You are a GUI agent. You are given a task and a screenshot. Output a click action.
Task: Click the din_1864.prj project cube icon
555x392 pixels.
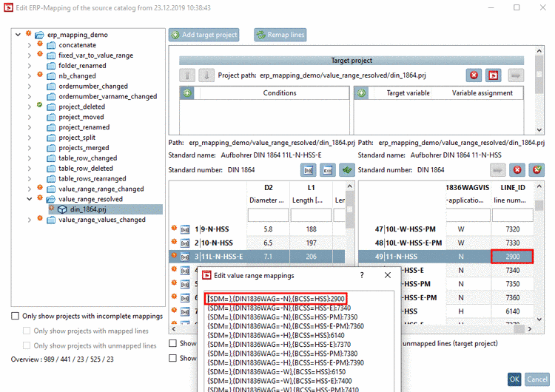62,209
